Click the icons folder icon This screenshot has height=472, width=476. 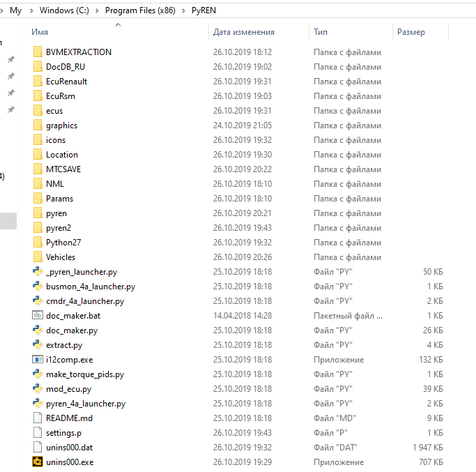pyautogui.click(x=38, y=139)
